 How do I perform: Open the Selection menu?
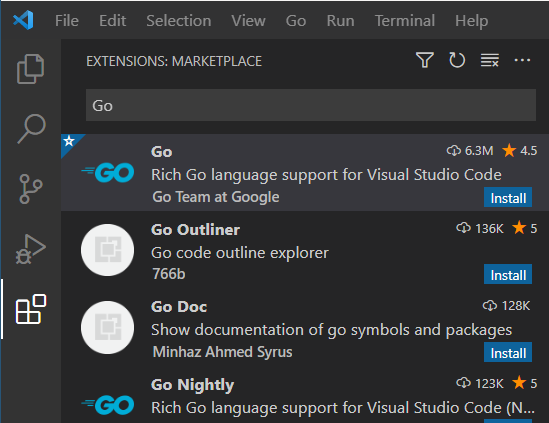tap(179, 21)
